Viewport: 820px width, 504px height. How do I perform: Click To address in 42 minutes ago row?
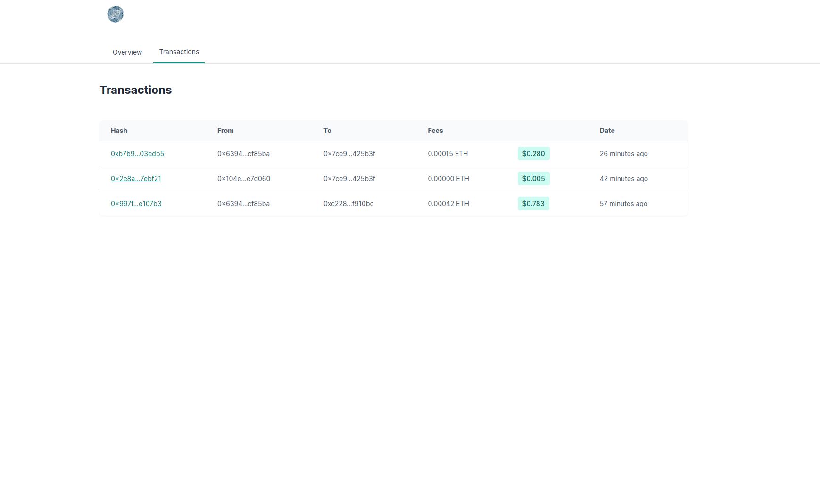click(349, 179)
